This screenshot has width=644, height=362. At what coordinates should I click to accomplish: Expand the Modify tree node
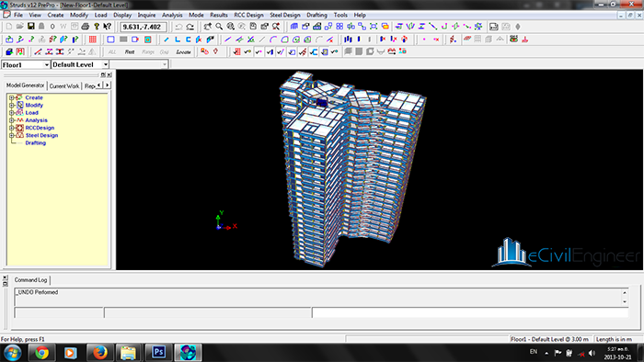(11, 105)
